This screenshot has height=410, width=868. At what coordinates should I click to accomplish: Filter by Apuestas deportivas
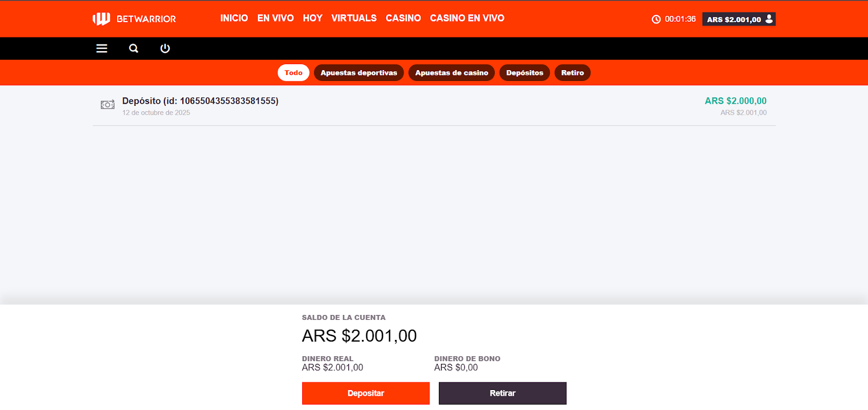359,73
